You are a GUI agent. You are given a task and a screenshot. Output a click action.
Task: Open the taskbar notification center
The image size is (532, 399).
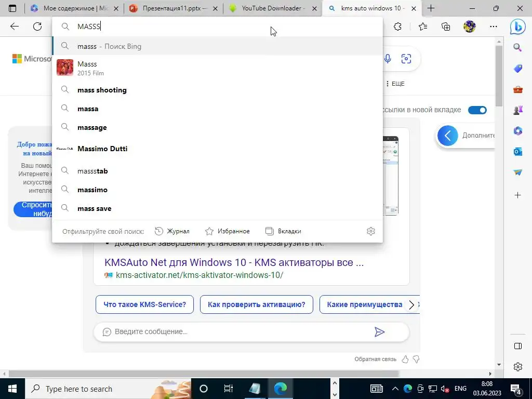pos(516,389)
